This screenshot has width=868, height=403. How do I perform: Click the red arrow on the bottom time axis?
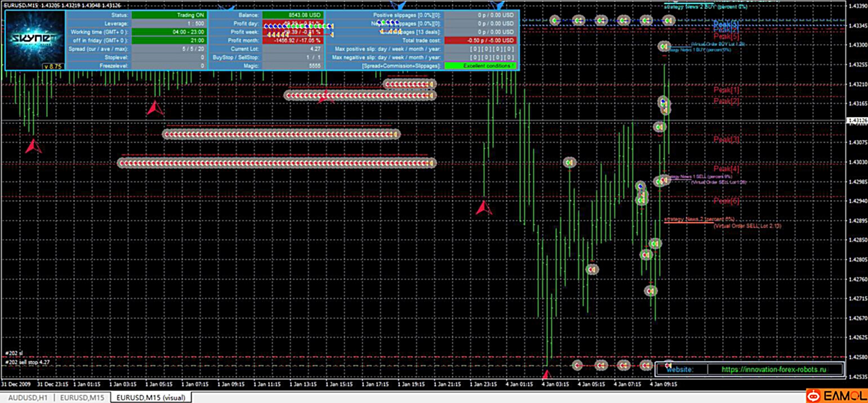click(x=545, y=374)
